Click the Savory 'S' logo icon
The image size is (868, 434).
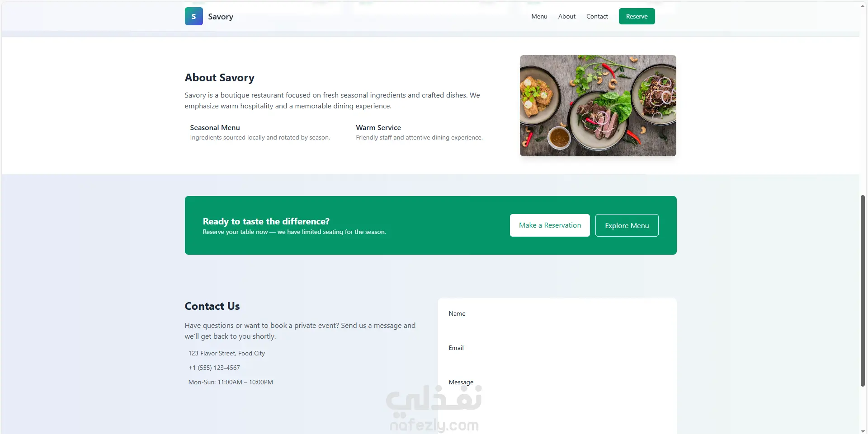193,16
